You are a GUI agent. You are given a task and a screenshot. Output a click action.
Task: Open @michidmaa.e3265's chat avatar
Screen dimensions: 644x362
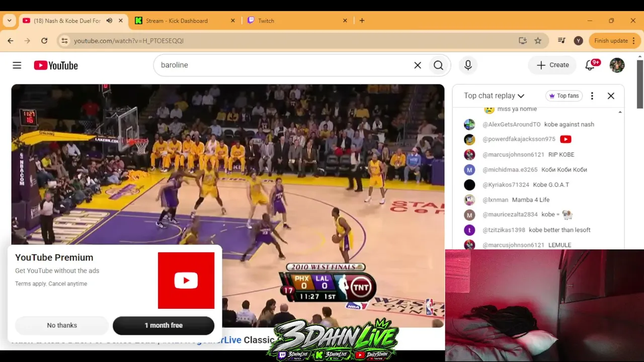tap(469, 170)
